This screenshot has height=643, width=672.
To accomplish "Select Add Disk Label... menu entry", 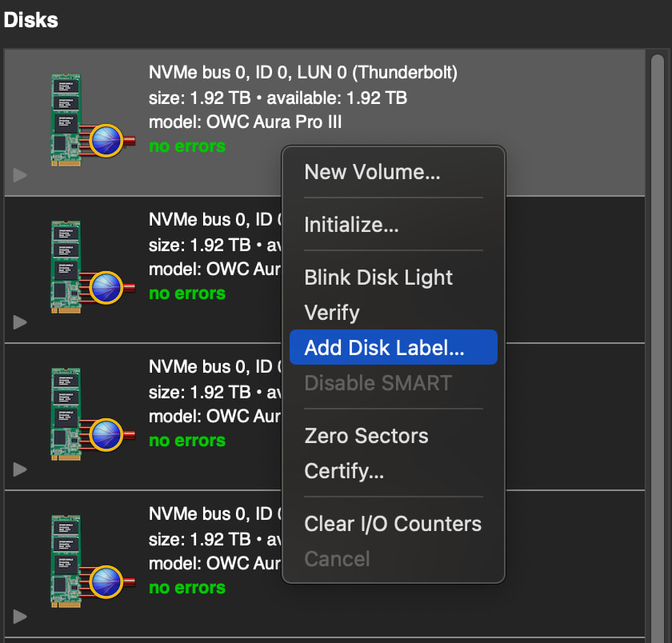I will (x=384, y=348).
